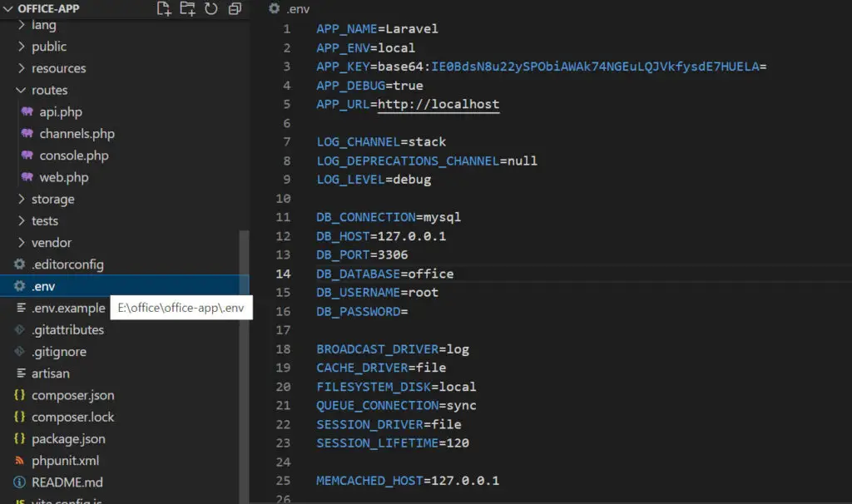Click the New Folder icon in Explorer
Image resolution: width=852 pixels, height=504 pixels.
[187, 8]
